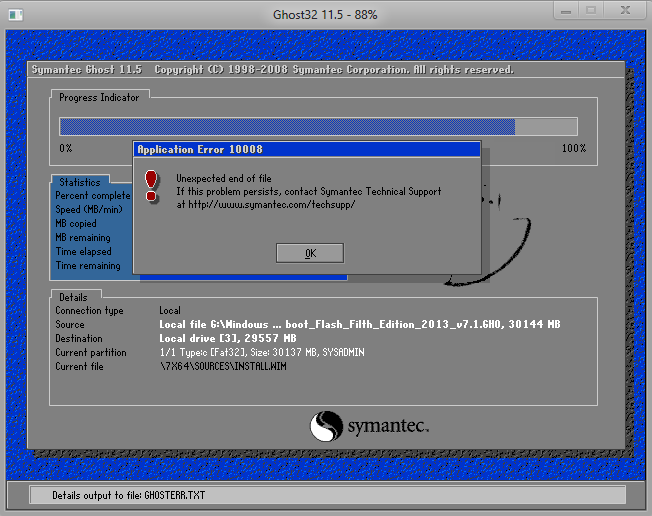
Task: Click the '100%' progress label
Action: point(574,148)
